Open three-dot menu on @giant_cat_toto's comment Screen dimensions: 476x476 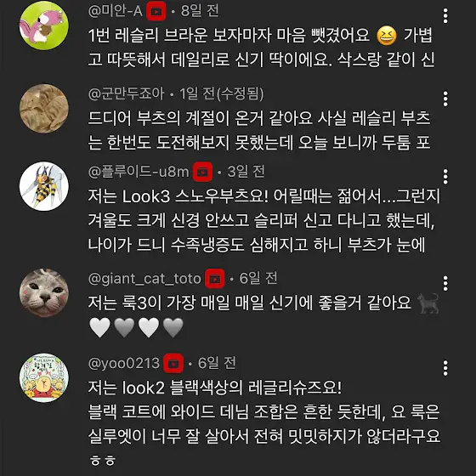coord(445,283)
